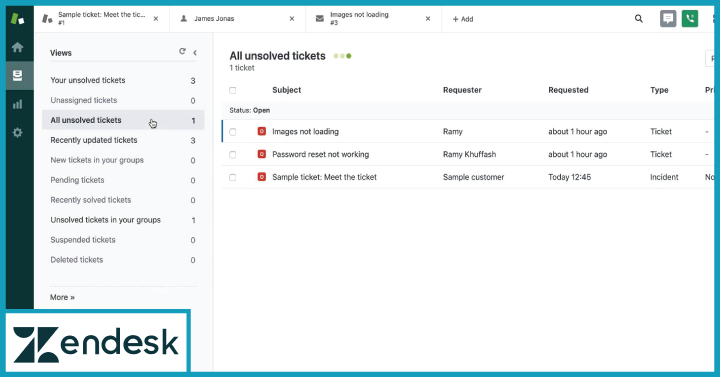Collapse the Views panel arrow

[195, 53]
